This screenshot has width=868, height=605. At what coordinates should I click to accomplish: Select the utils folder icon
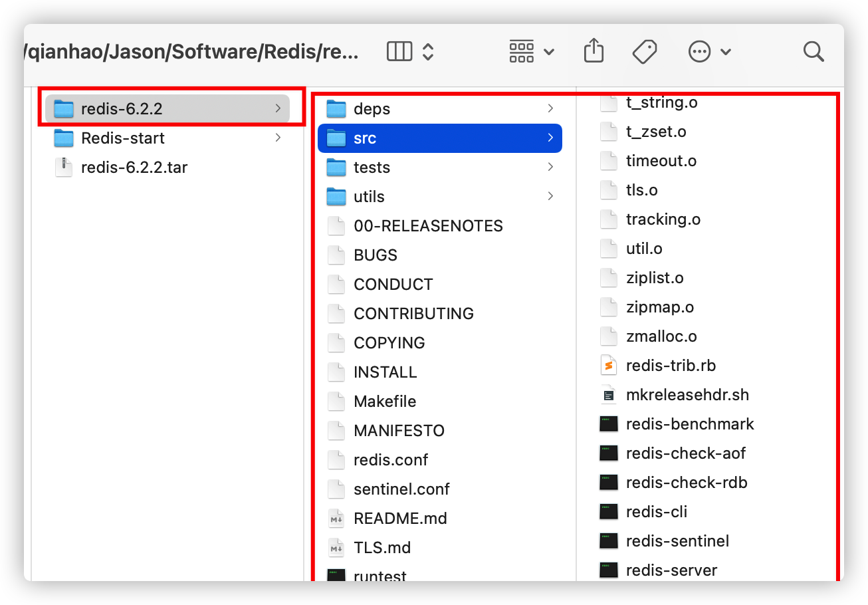tap(337, 196)
